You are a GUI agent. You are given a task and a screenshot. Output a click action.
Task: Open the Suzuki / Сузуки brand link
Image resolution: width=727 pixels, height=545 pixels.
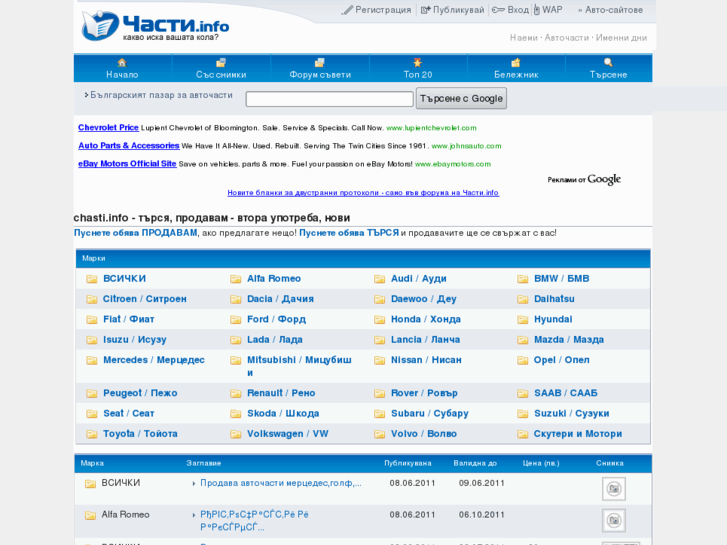click(x=572, y=413)
